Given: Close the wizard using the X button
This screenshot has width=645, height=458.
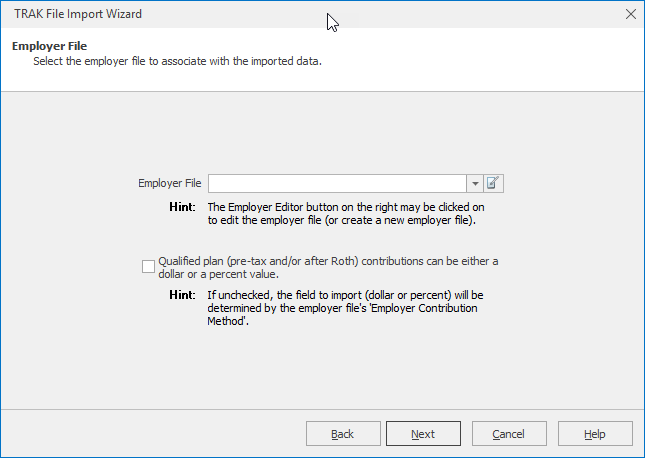Looking at the screenshot, I should tap(630, 14).
